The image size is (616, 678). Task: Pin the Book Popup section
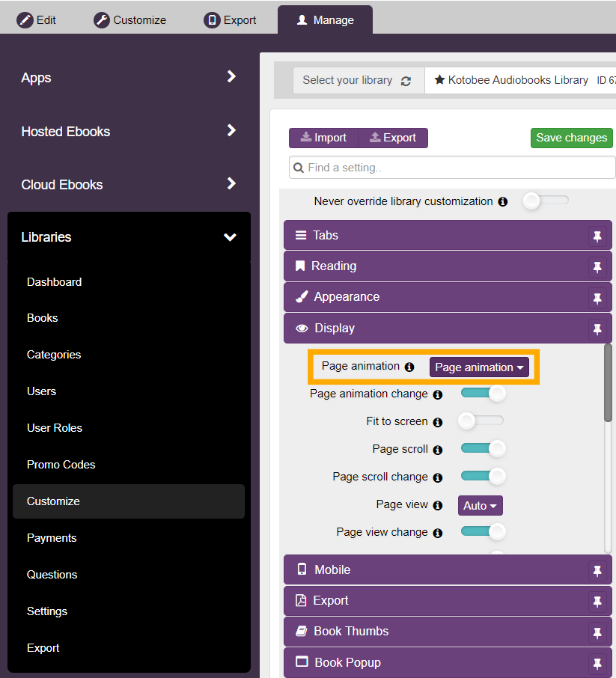point(597,664)
